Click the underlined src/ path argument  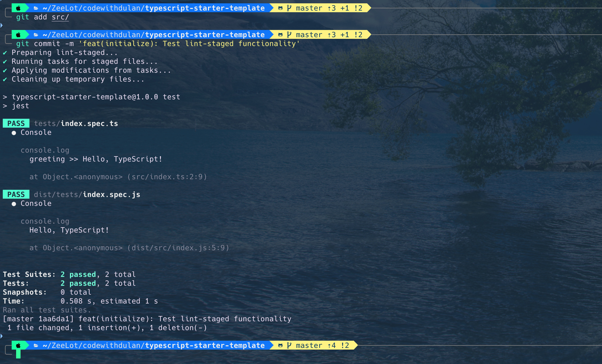60,17
